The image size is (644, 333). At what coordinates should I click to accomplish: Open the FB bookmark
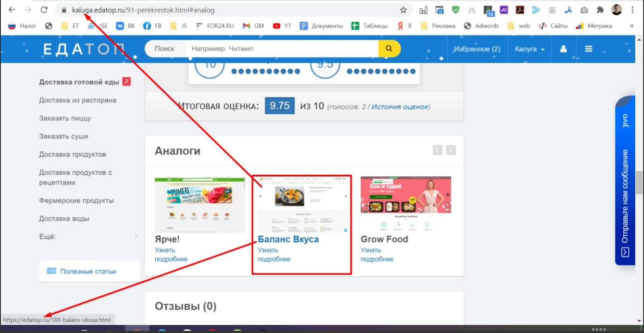point(153,26)
